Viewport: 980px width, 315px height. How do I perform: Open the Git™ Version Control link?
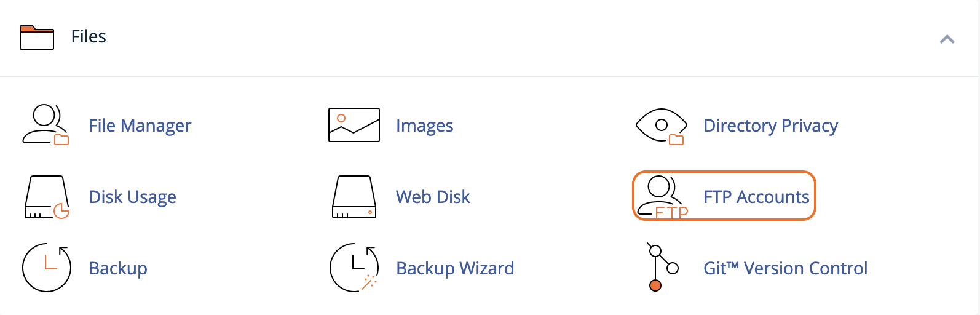[x=786, y=268]
